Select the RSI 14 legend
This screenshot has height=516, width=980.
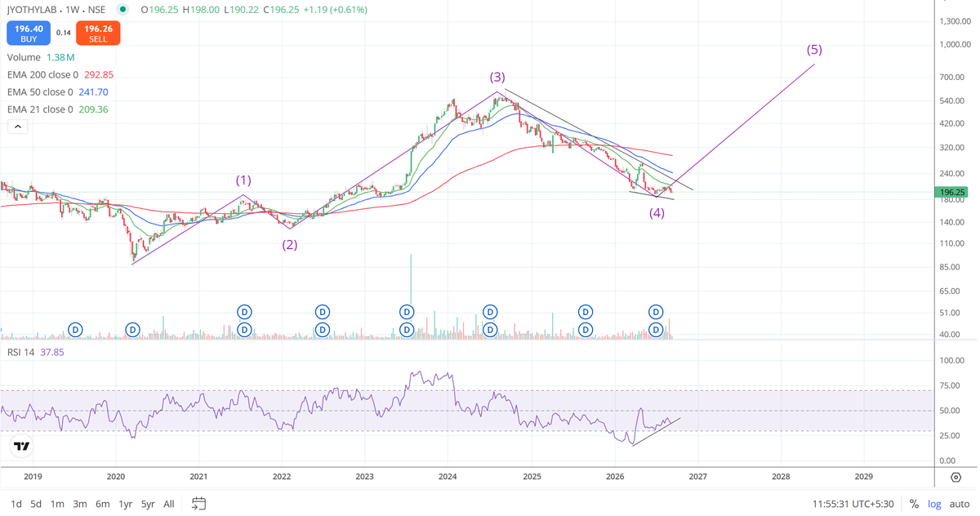[35, 352]
